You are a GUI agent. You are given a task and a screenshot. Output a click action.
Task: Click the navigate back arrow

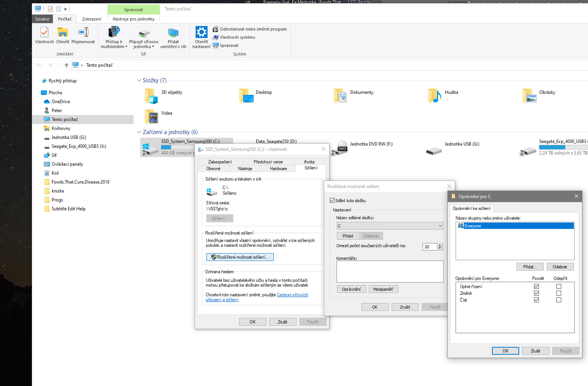tap(39, 65)
